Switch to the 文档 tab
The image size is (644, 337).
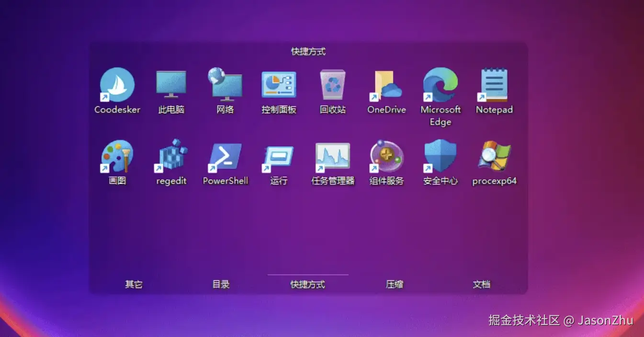tap(482, 284)
